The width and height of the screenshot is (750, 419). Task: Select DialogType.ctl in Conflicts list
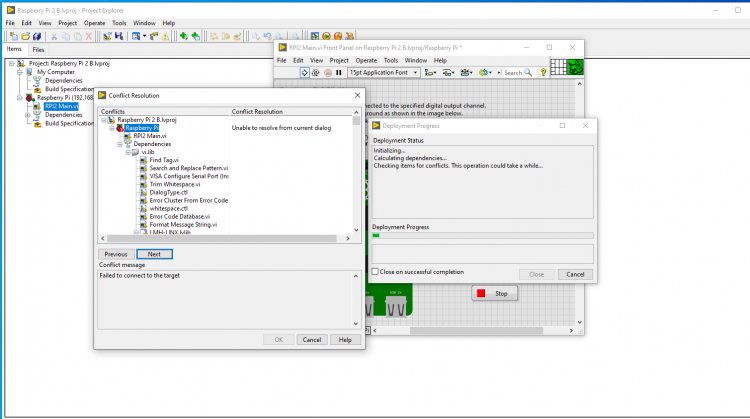coord(168,192)
